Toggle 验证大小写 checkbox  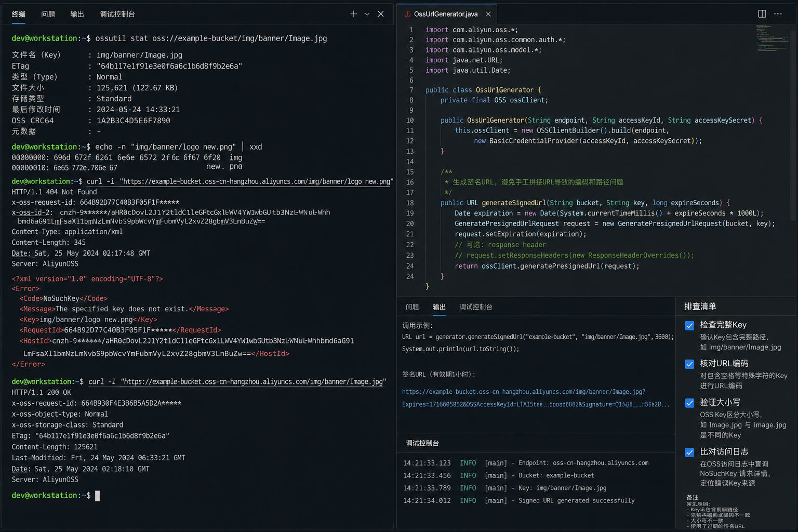tap(689, 403)
